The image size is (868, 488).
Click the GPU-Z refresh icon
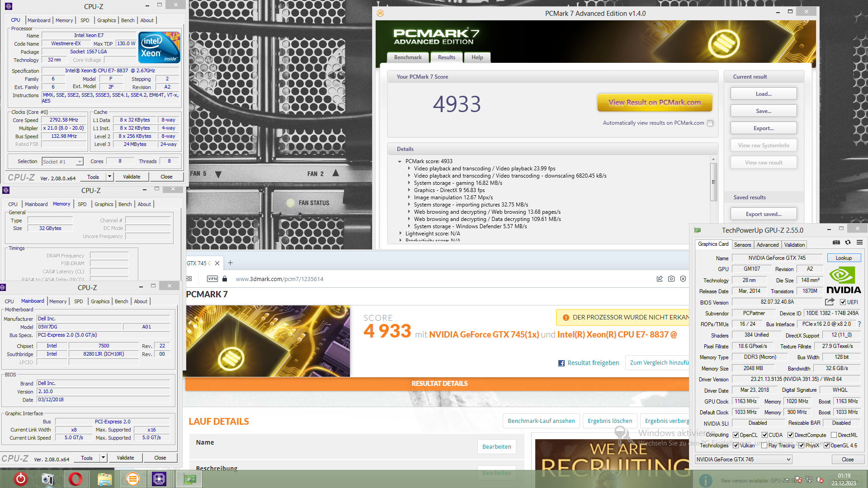848,243
